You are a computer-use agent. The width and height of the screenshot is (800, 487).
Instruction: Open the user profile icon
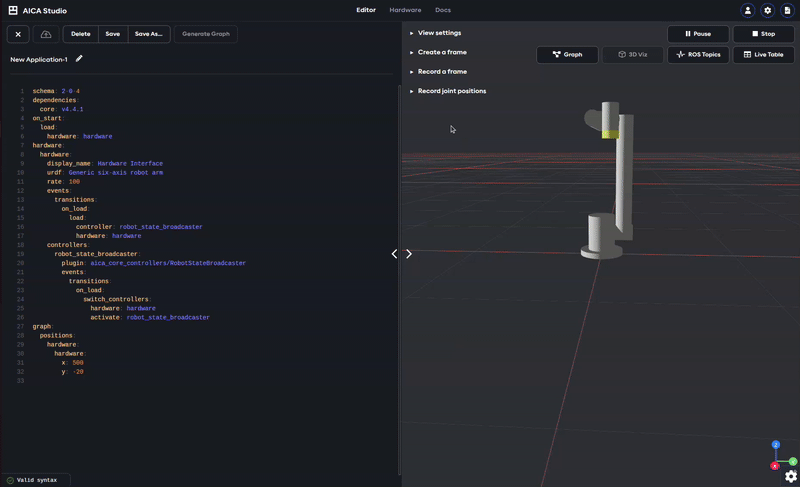[x=747, y=10]
